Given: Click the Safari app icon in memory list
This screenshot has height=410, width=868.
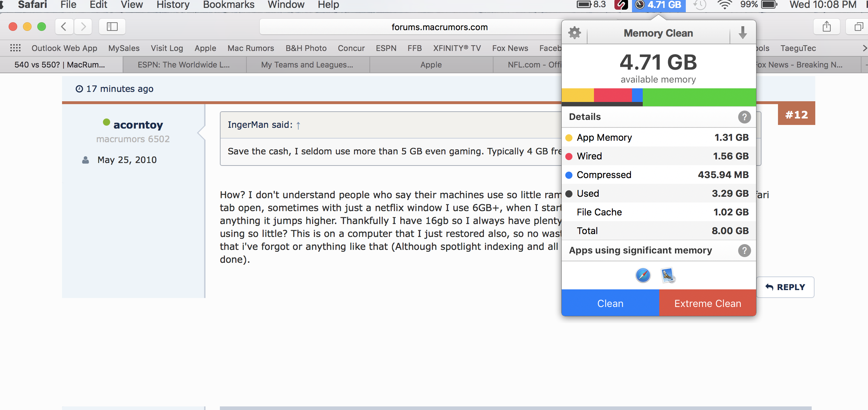Looking at the screenshot, I should (x=643, y=275).
